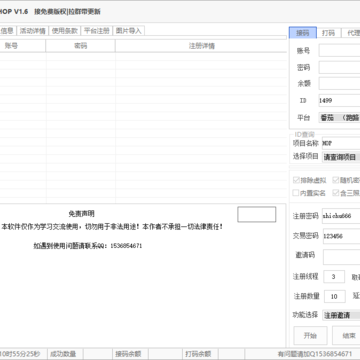
Task: Click the 密码 column header
Action: pyautogui.click(x=80, y=46)
